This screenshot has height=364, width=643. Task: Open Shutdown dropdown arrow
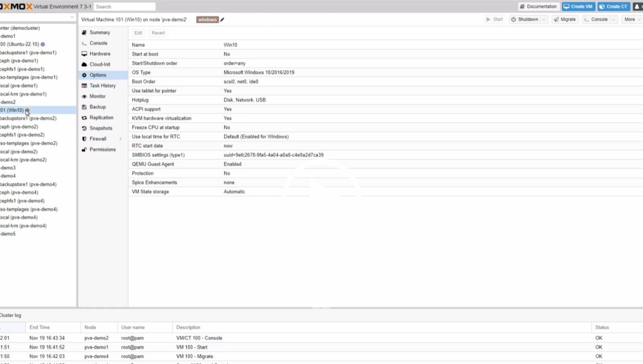coord(544,19)
